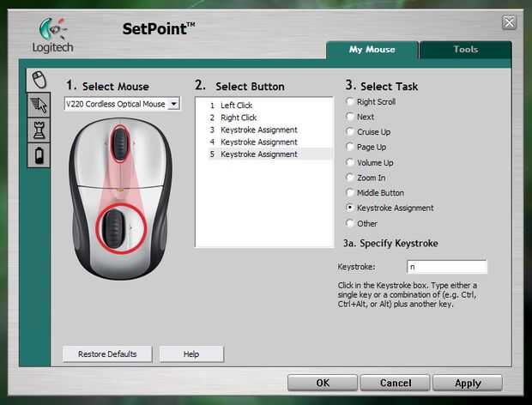Switch to the Tools tab
The height and width of the screenshot is (405, 532).
[x=465, y=50]
